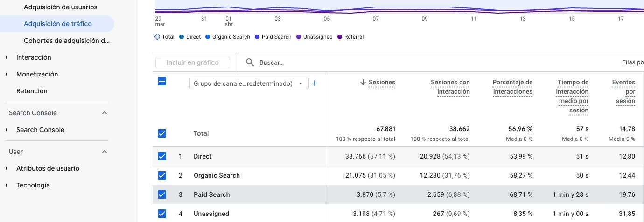Click the Sesiones descending sort arrow
This screenshot has height=222, width=644.
(x=363, y=83)
